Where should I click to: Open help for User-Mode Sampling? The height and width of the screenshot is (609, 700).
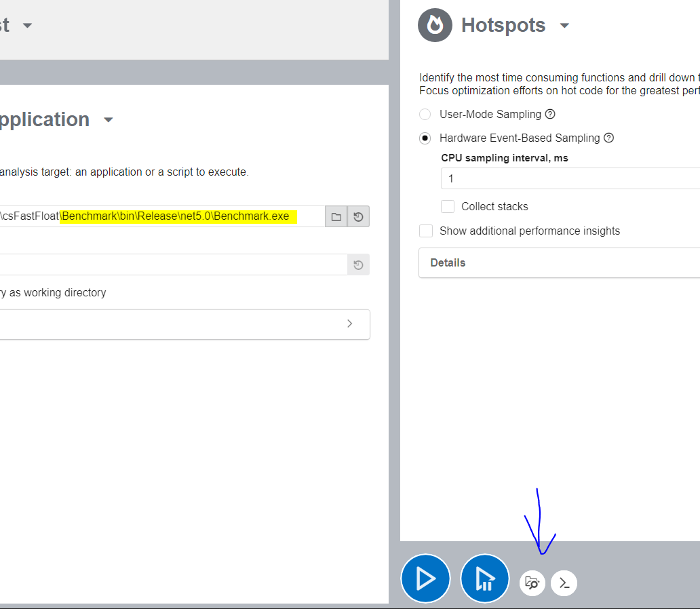550,114
